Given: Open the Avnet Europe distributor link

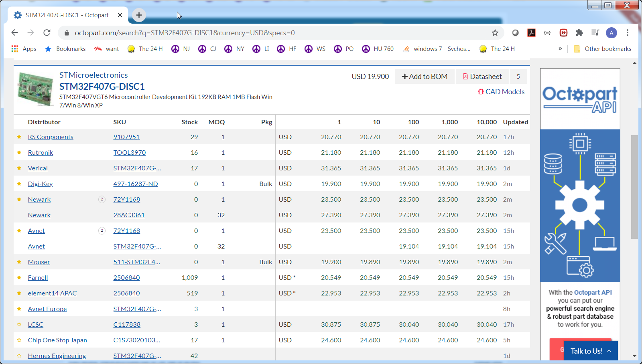Looking at the screenshot, I should [x=47, y=309].
